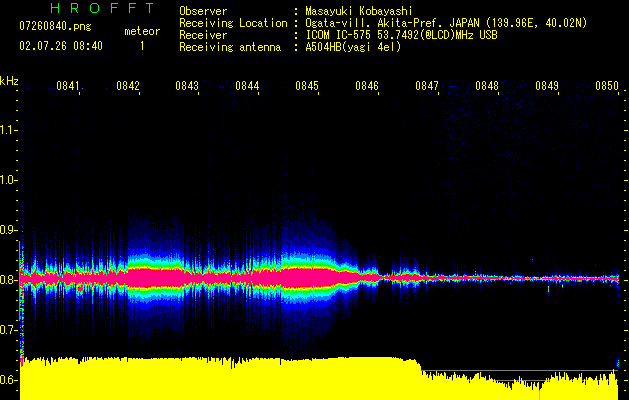The height and width of the screenshot is (400, 629).
Task: Click the Receiving Location label
Action: [x=233, y=23]
